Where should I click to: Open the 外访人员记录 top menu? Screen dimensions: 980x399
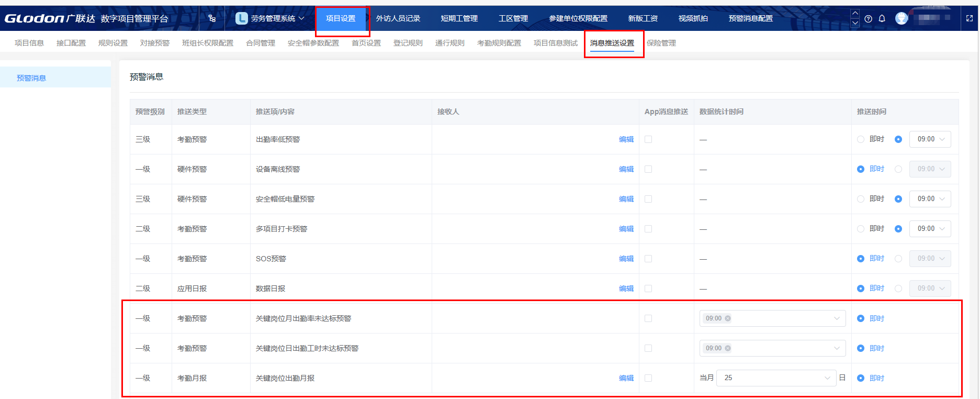coord(398,18)
